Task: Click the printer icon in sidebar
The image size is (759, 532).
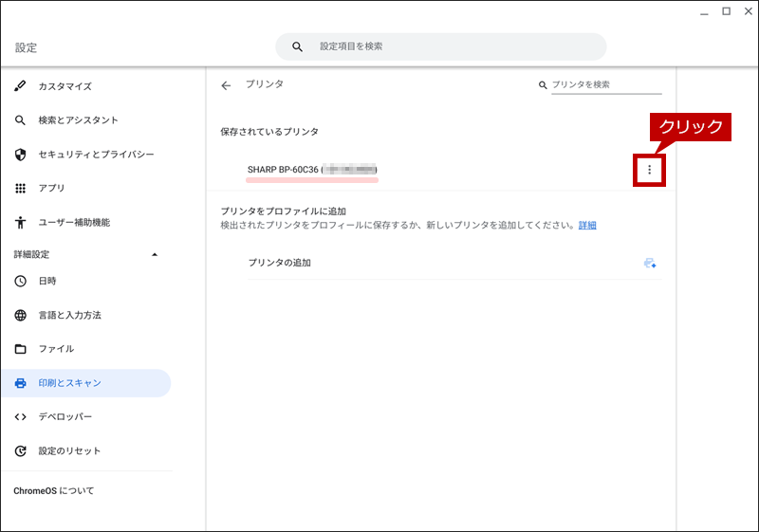Action: click(x=20, y=383)
